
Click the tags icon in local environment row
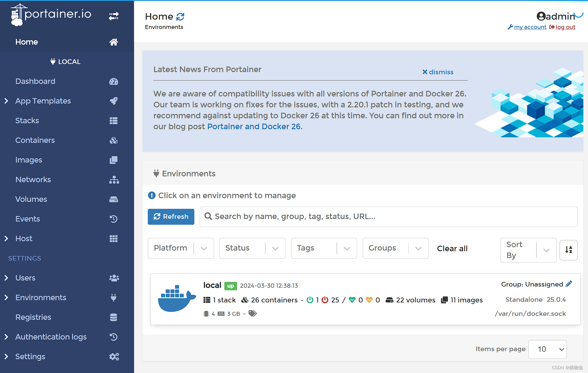[x=252, y=313]
